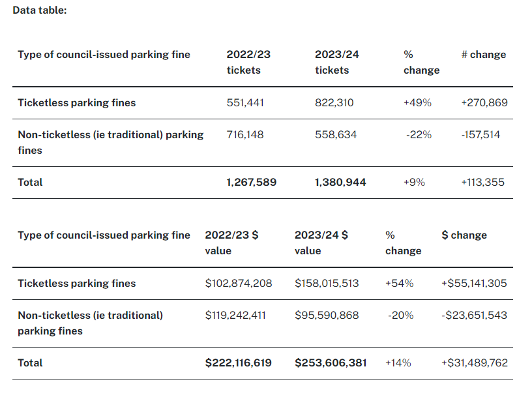Click the -$23,651,543 change value
This screenshot has height=401, width=532.
click(474, 316)
